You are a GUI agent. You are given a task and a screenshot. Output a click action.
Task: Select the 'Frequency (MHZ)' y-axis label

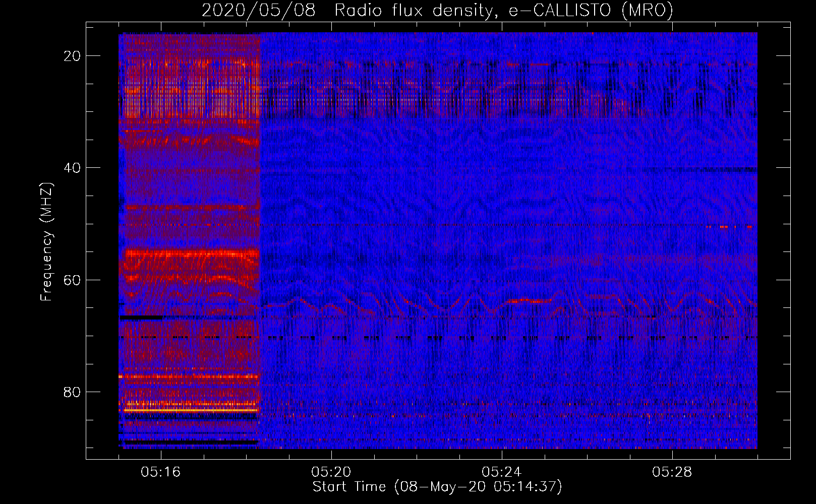tap(46, 241)
